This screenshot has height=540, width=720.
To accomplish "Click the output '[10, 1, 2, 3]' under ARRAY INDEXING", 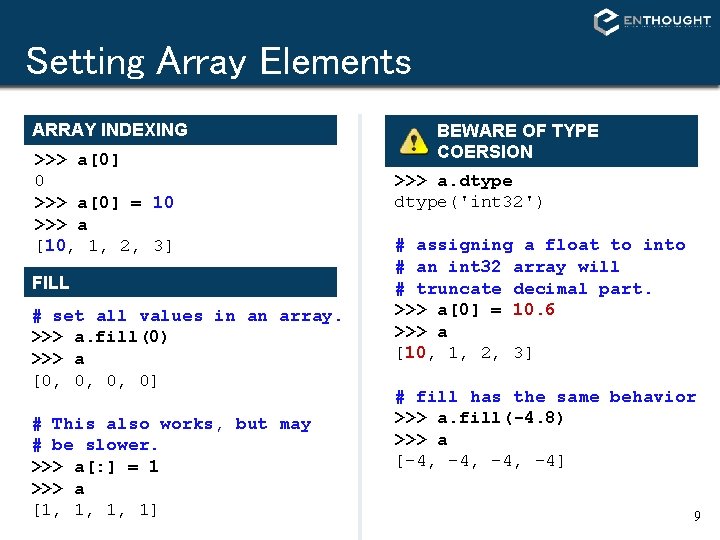I will pos(104,246).
